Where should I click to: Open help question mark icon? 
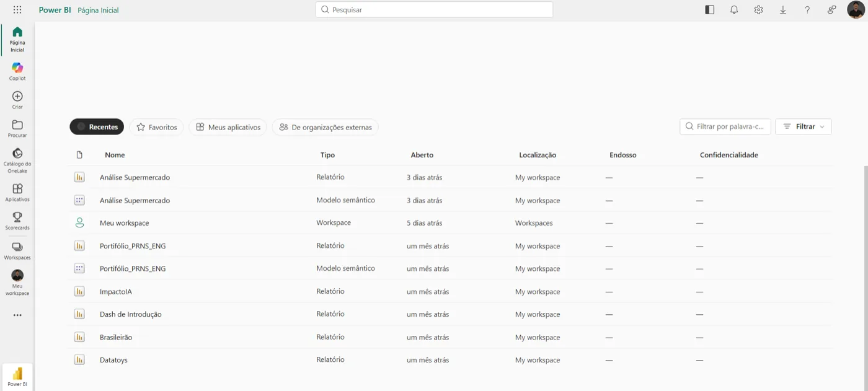point(807,10)
